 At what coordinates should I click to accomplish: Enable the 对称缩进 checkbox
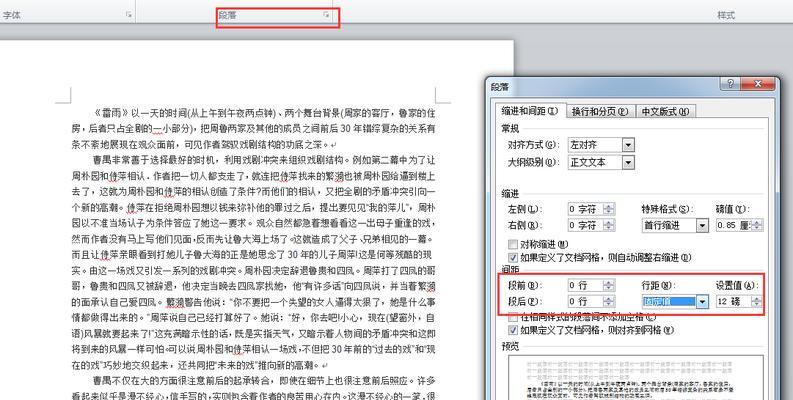(x=513, y=244)
